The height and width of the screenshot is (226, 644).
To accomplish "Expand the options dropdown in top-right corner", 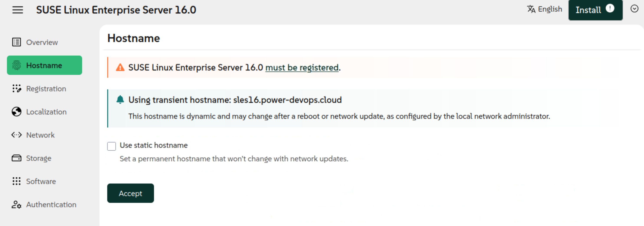I will click(x=634, y=9).
